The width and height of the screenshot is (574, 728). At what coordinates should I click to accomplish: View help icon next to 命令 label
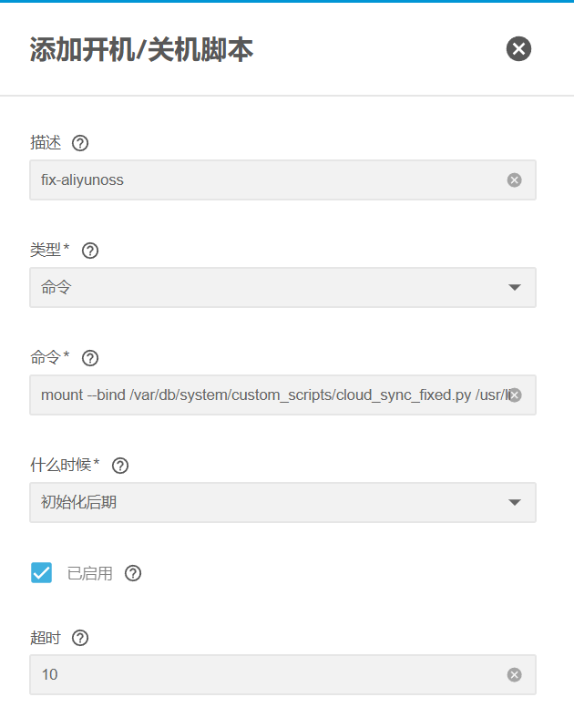pos(90,358)
